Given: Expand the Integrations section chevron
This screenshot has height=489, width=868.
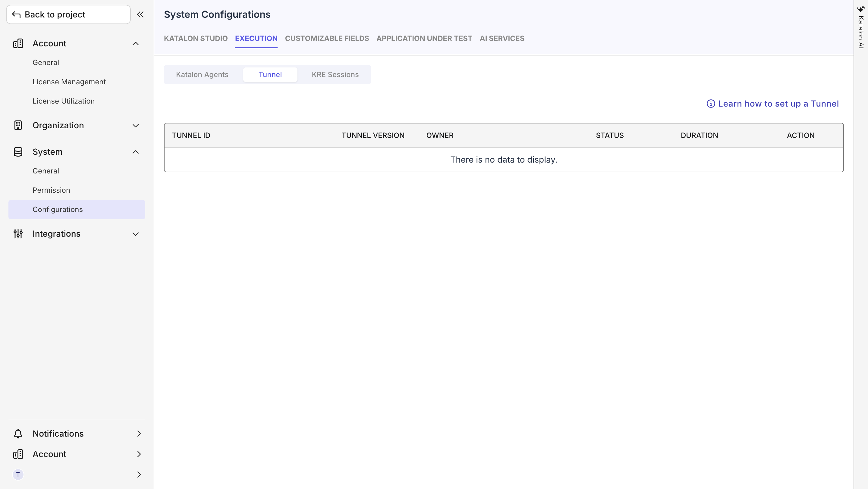Looking at the screenshot, I should pos(135,234).
